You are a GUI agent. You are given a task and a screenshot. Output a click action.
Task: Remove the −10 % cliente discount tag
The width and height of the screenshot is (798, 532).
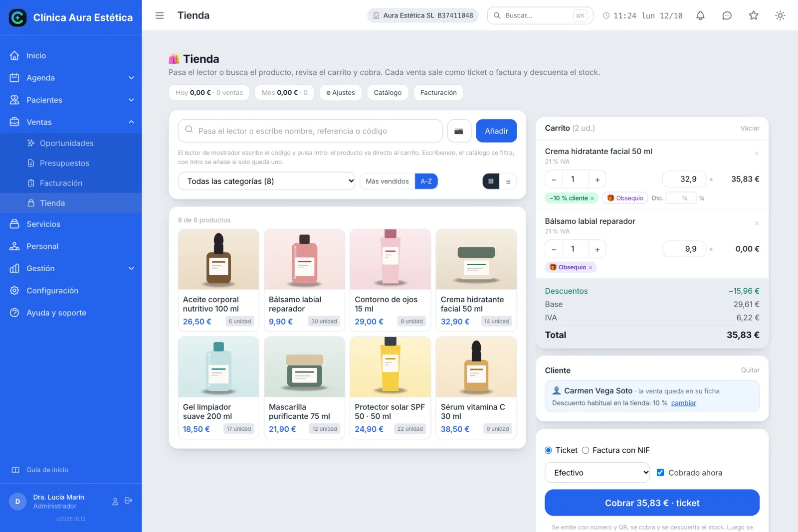click(x=592, y=198)
